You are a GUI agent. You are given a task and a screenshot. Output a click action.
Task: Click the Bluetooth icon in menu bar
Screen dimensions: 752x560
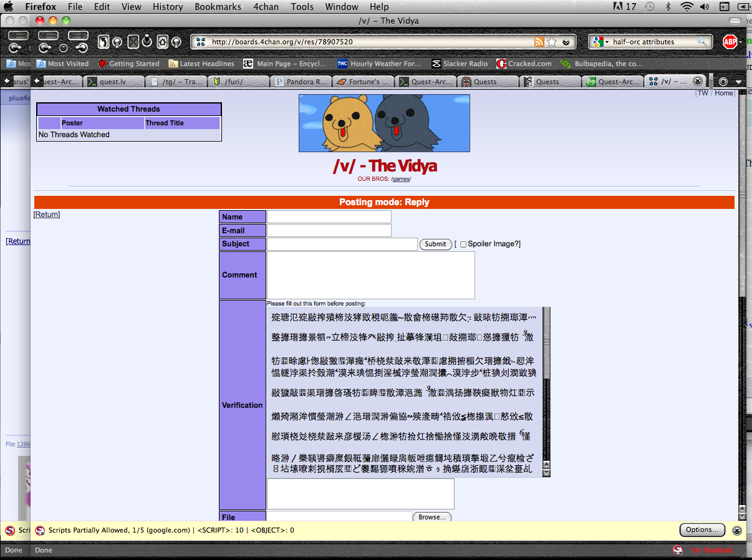pos(667,7)
